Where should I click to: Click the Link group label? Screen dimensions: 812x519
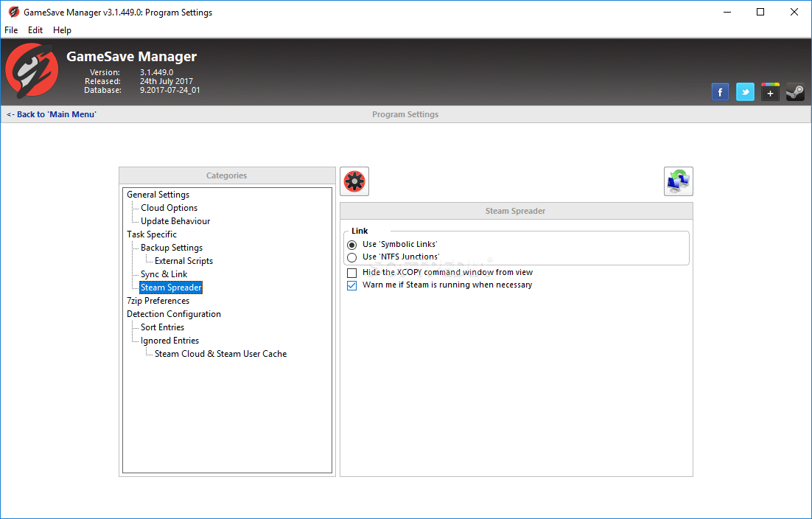[x=360, y=231]
